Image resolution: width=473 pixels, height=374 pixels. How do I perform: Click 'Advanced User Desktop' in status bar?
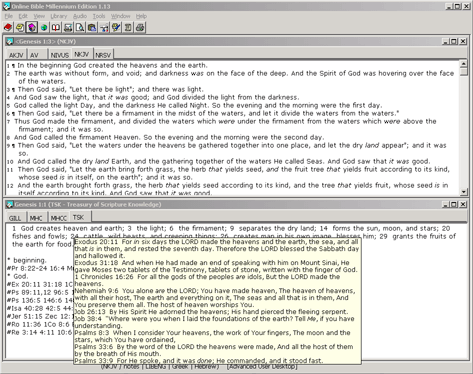(262, 367)
